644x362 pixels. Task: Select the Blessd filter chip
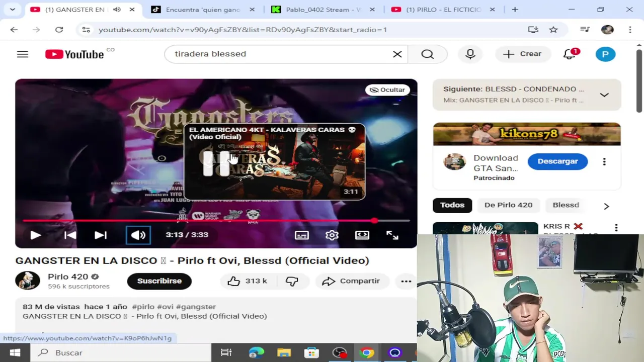pos(566,205)
